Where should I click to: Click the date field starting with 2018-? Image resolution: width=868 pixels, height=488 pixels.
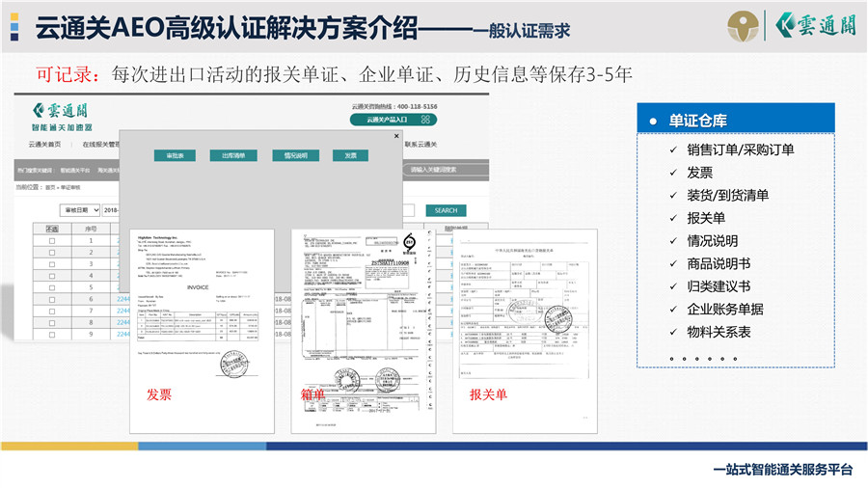tap(111, 210)
